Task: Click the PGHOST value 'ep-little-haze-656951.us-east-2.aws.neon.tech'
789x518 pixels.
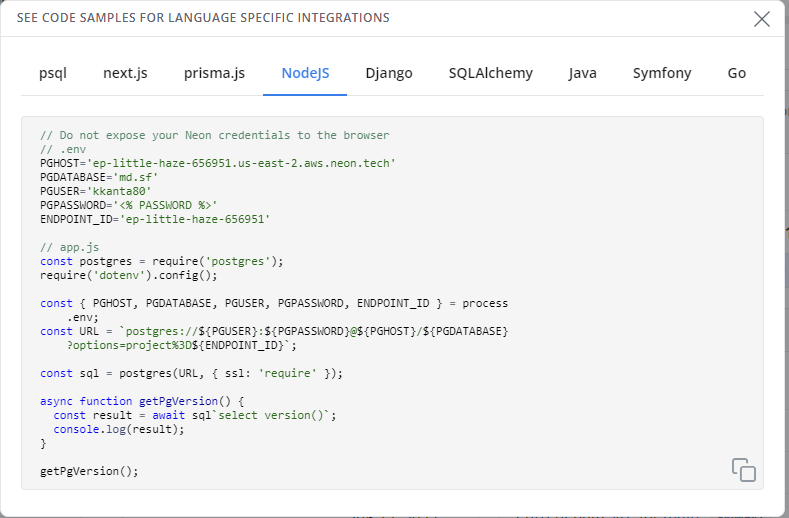Action: click(x=241, y=163)
